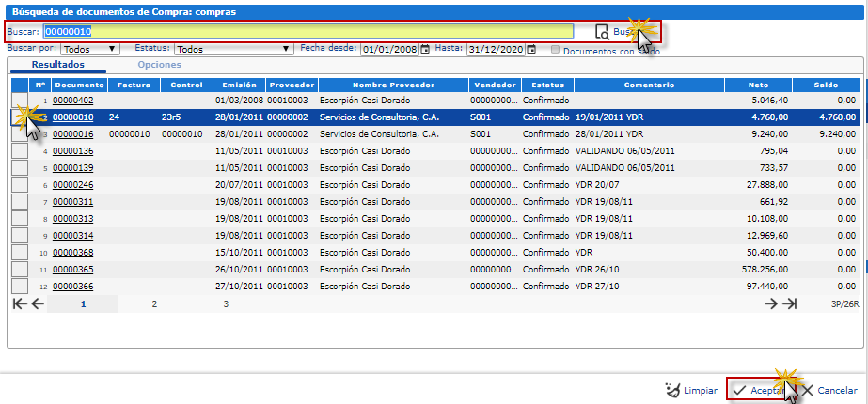
Task: Switch to the Opciones tab
Action: (x=159, y=65)
